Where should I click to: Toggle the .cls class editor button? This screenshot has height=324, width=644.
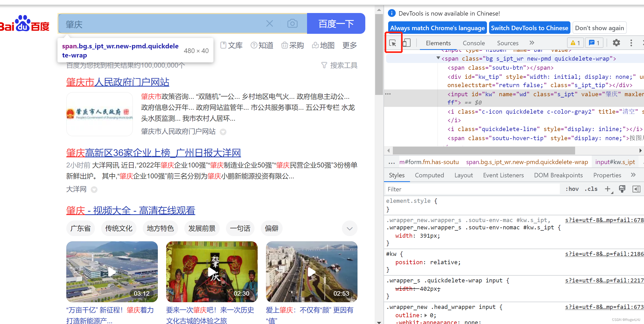tap(591, 189)
